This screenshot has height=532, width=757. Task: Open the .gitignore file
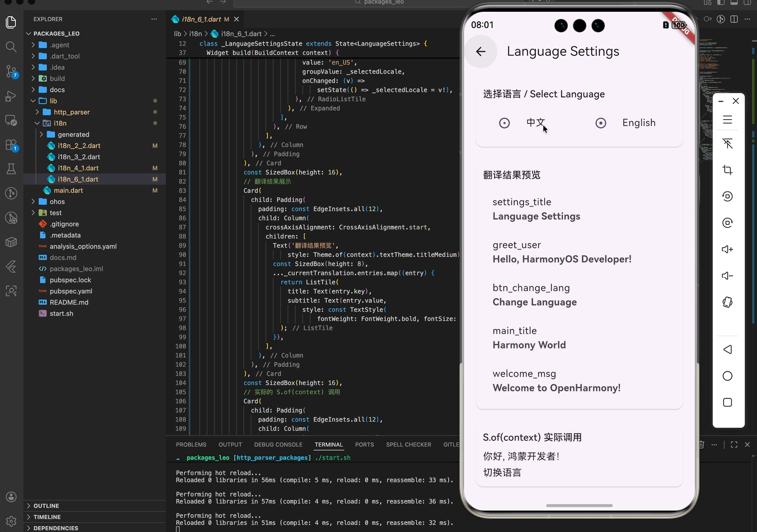click(x=95, y=224)
